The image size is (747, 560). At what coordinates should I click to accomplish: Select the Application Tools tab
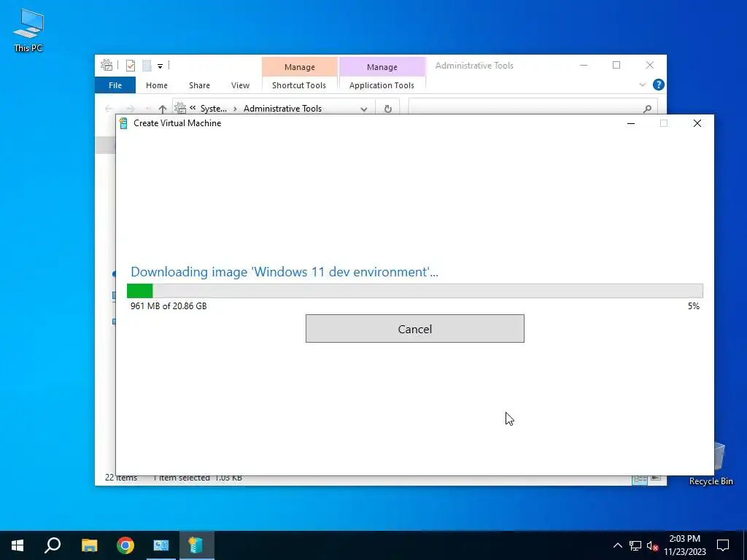[382, 85]
